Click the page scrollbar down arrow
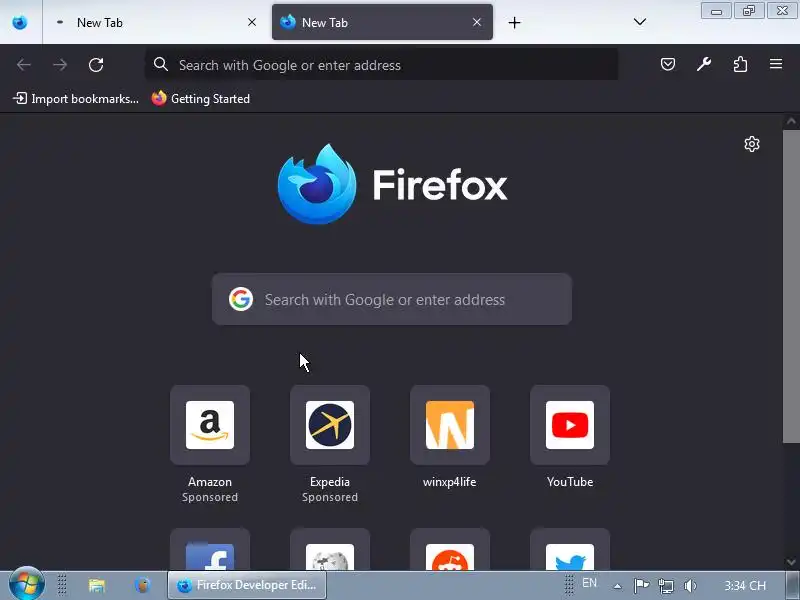Viewport: 800px width, 600px height. [791, 562]
